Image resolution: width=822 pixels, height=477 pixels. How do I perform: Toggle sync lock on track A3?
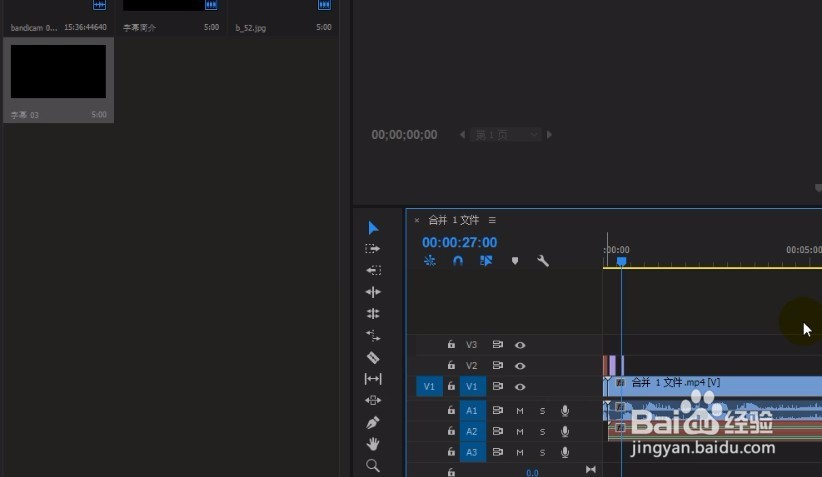(497, 452)
